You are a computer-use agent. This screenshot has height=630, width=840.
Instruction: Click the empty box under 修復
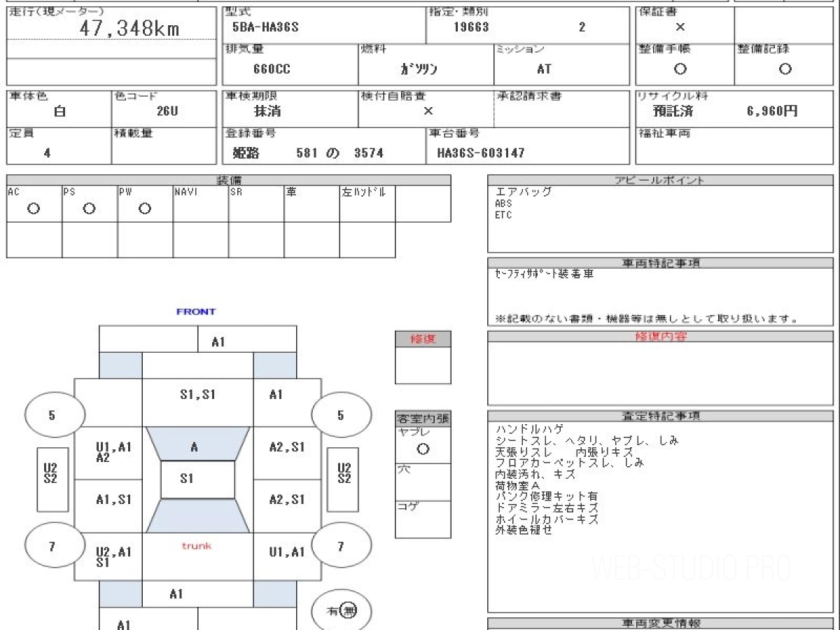tap(423, 366)
